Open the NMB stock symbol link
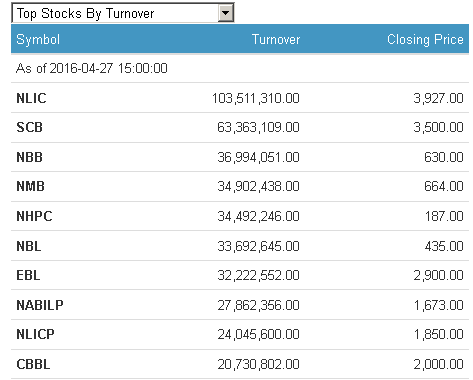This screenshot has height=380, width=473. [x=31, y=186]
